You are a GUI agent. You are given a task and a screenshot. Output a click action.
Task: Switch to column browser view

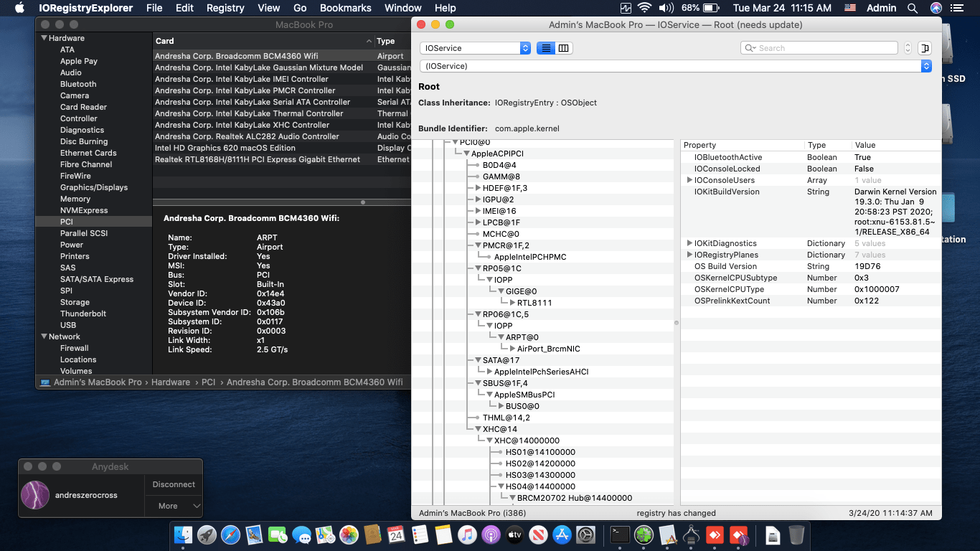(564, 48)
